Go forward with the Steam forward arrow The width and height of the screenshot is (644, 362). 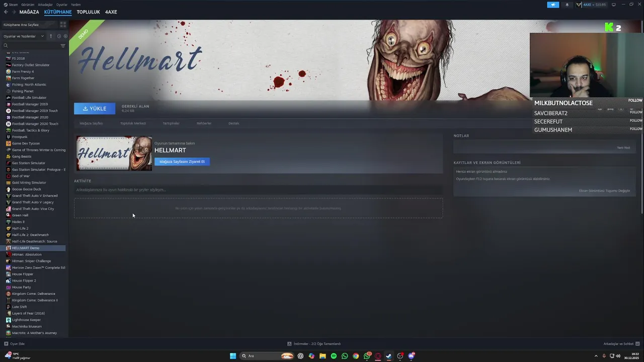click(x=14, y=12)
